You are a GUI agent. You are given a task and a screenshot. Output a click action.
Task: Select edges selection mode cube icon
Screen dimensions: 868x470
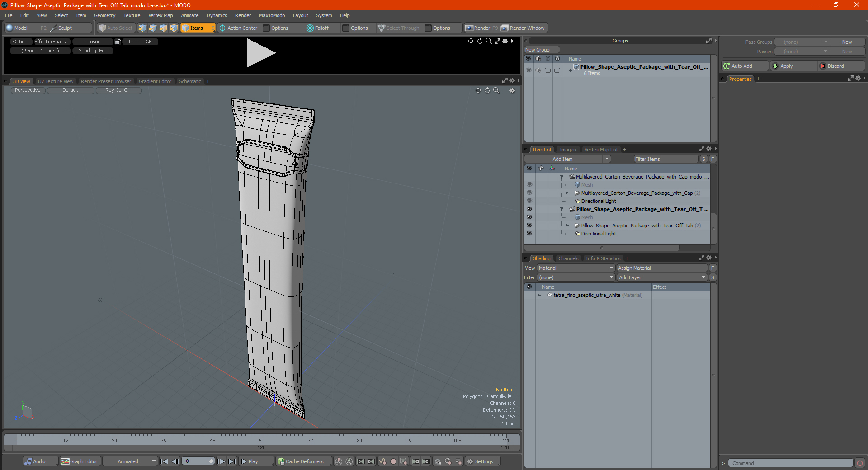click(153, 28)
